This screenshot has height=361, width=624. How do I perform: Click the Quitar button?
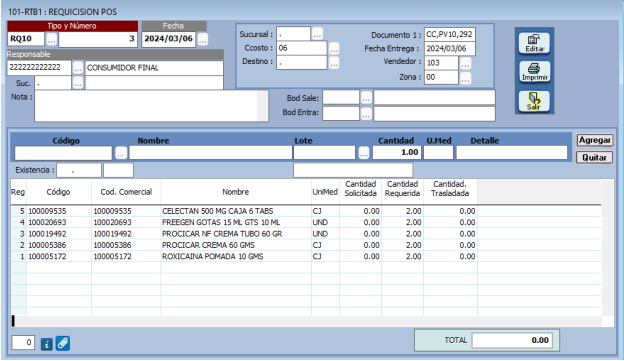pos(595,158)
